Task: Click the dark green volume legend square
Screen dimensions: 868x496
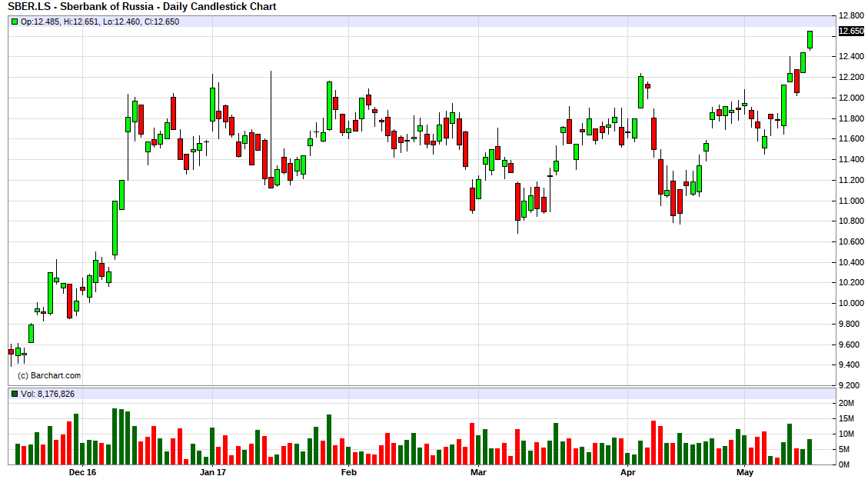Action: (x=15, y=394)
